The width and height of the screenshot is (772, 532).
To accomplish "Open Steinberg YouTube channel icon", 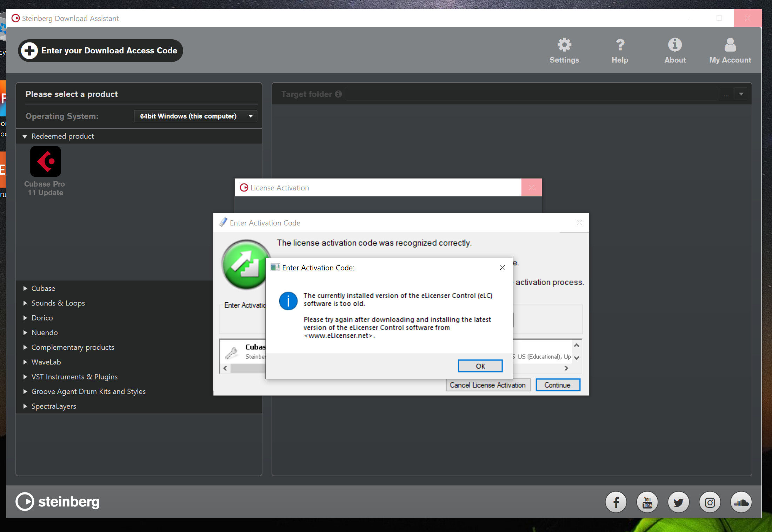I will point(647,502).
